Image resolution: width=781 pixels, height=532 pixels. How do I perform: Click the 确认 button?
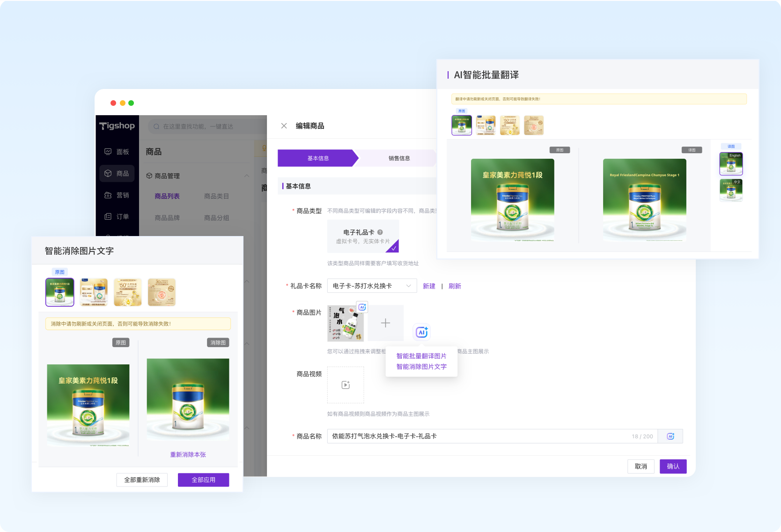(673, 466)
